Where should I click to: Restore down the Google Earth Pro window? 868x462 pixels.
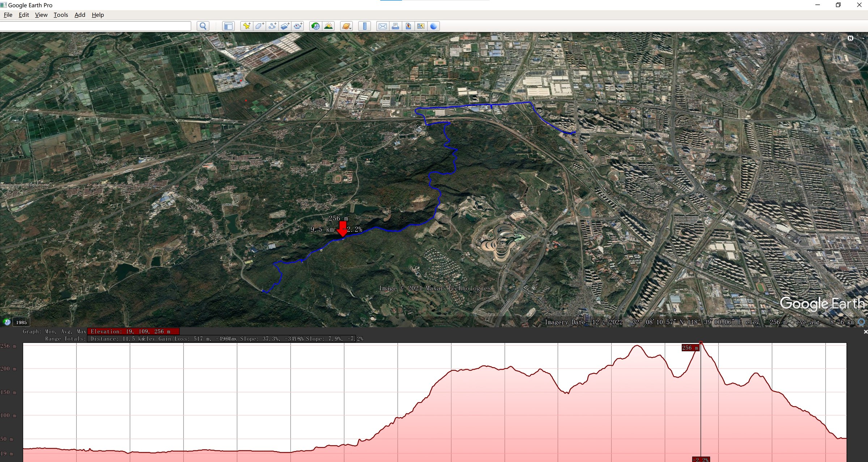coord(838,5)
